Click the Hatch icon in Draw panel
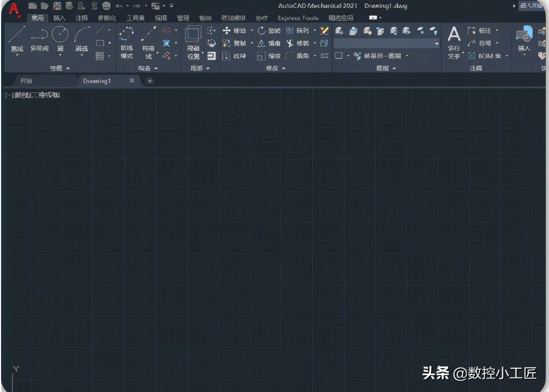 point(100,56)
